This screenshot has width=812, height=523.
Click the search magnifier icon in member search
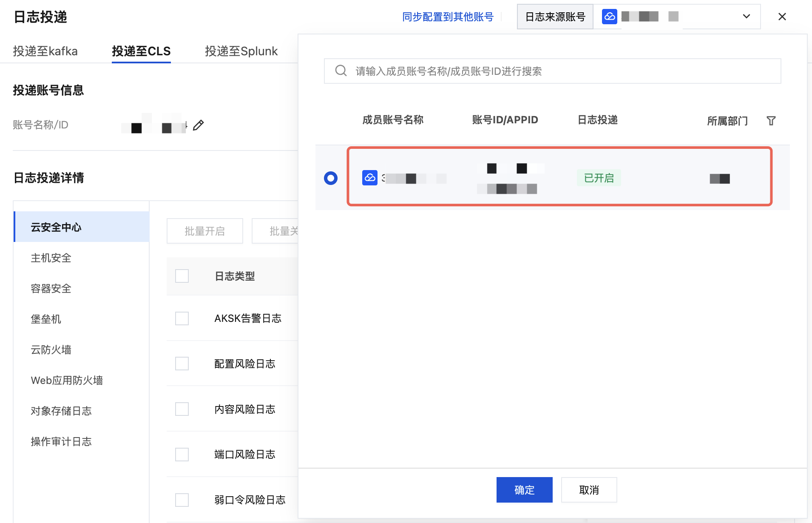341,71
